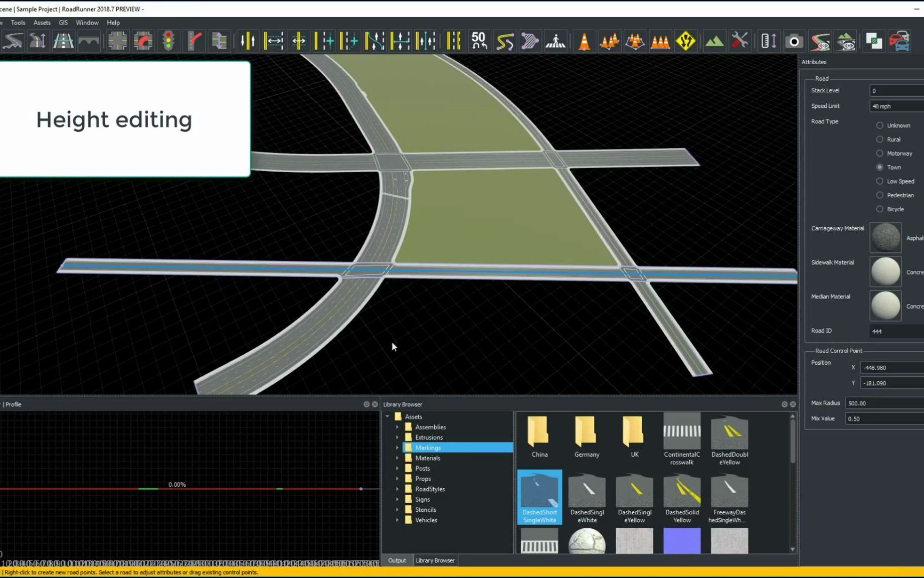Select the Bridge span tool
The image size is (924, 578).
point(89,41)
